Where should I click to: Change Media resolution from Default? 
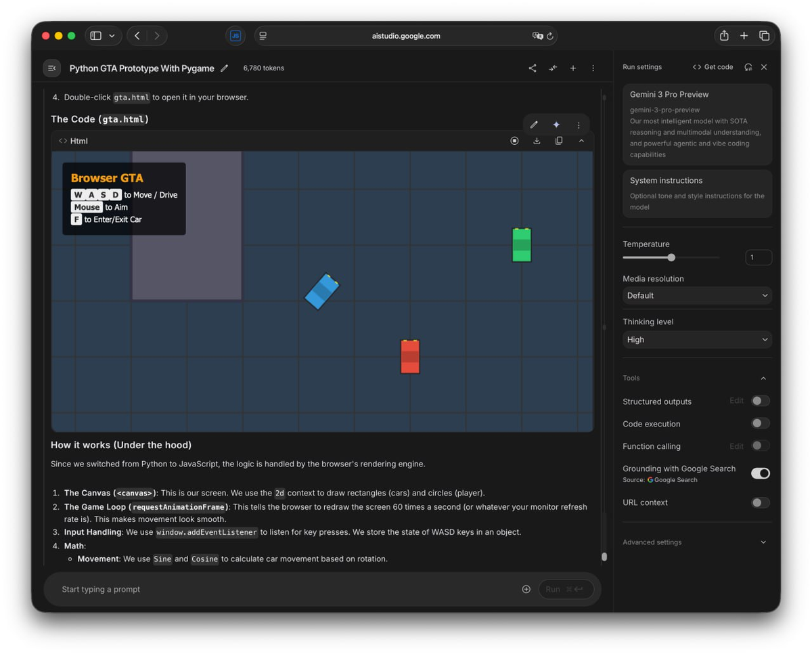tap(697, 295)
